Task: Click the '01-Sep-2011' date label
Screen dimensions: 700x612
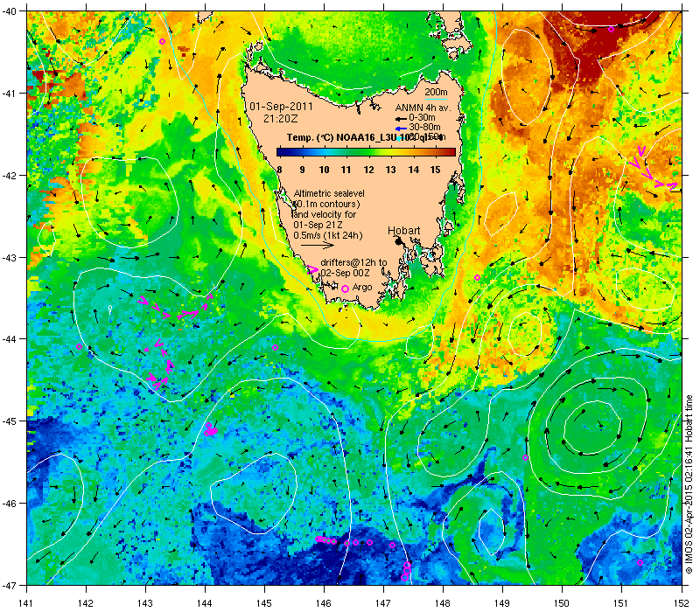Action: [281, 107]
